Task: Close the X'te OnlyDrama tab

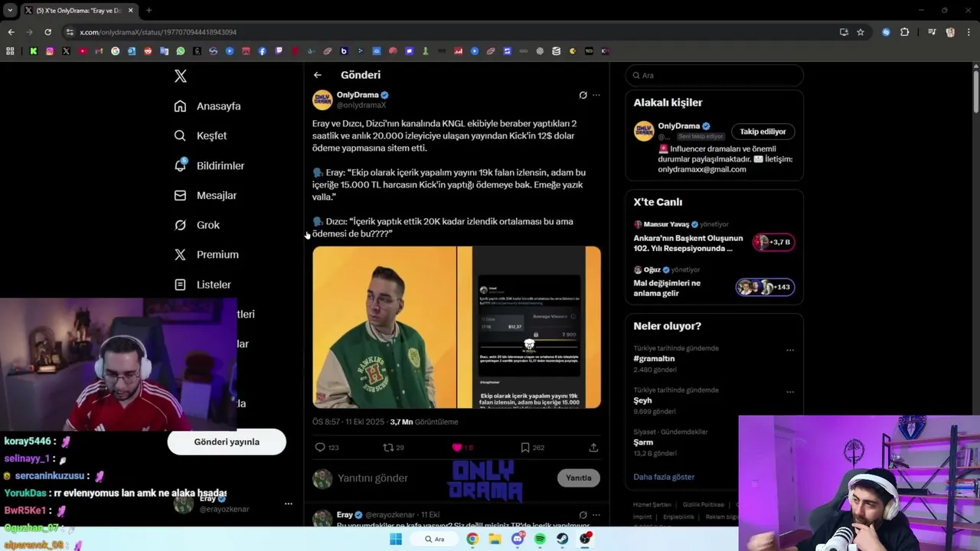Action: coord(130,11)
